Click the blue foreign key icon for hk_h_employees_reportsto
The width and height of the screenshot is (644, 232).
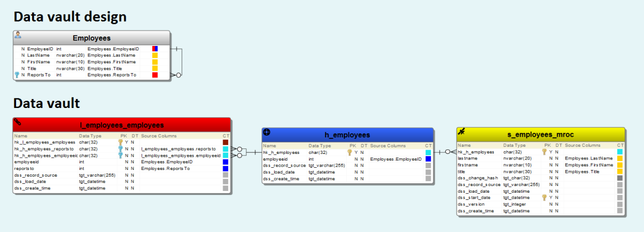[121, 148]
